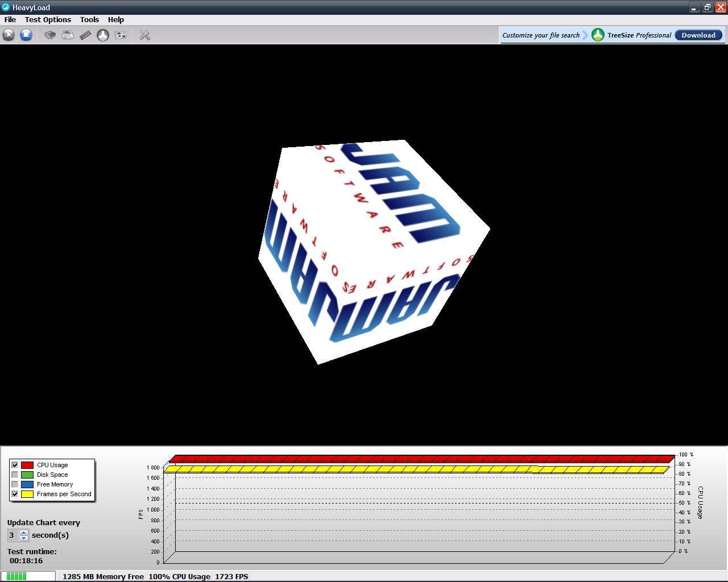Uncheck the CPU Usage chart checkbox
728x582 pixels.
[15, 465]
